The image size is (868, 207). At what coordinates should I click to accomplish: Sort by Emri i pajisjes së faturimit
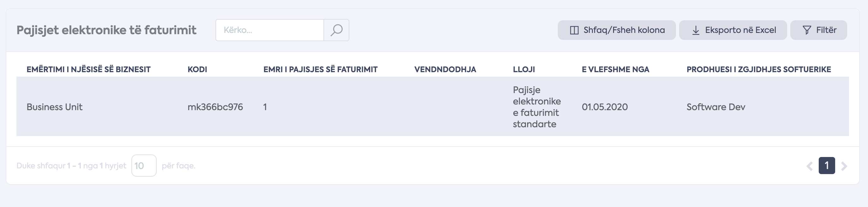pos(320,70)
